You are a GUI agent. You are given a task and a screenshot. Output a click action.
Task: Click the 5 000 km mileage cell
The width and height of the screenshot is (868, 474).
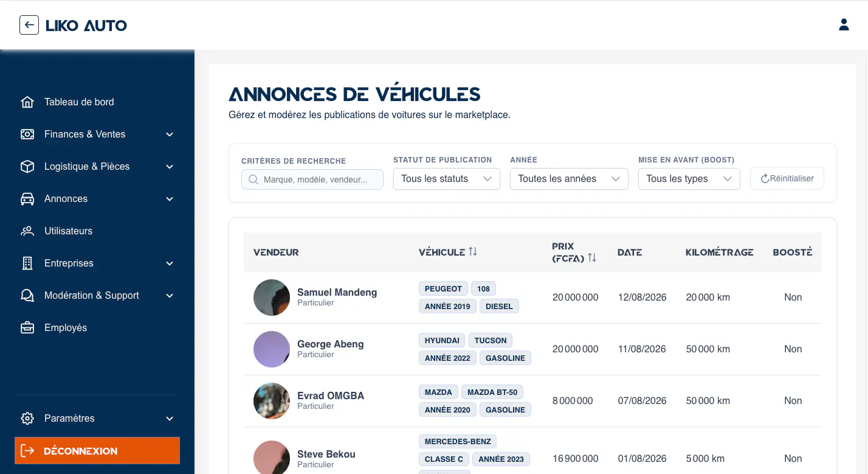(705, 459)
